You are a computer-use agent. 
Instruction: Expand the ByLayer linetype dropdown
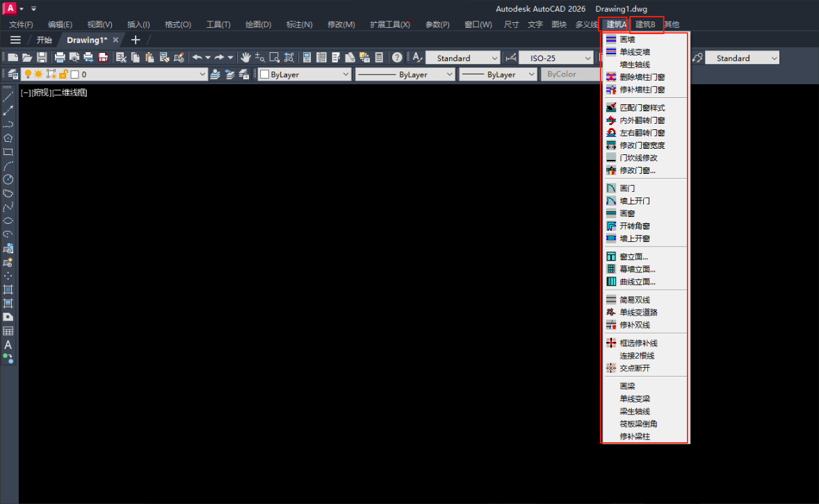(448, 74)
